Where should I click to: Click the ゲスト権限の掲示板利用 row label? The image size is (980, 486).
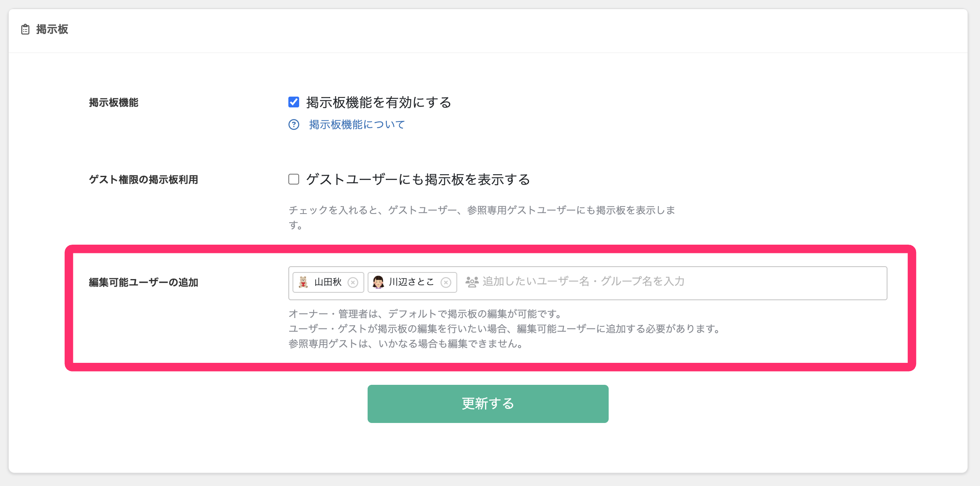point(143,180)
